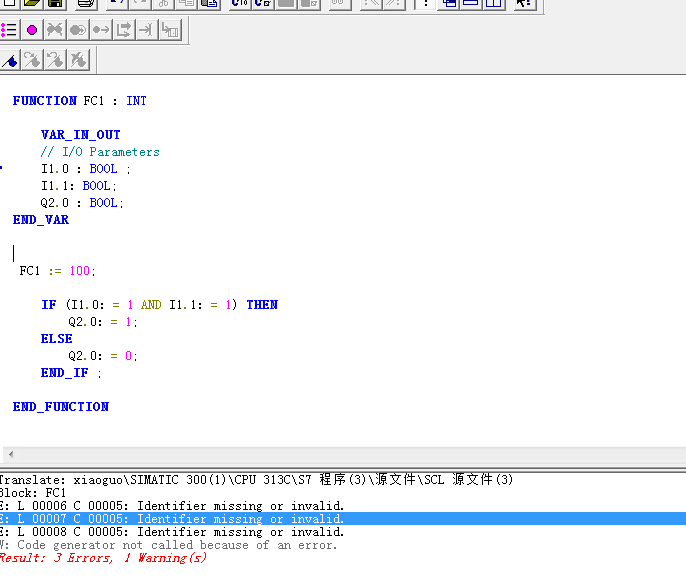Click the grayed crossed-out breakpoints icon
Screen dimensions: 686x580
(55, 30)
